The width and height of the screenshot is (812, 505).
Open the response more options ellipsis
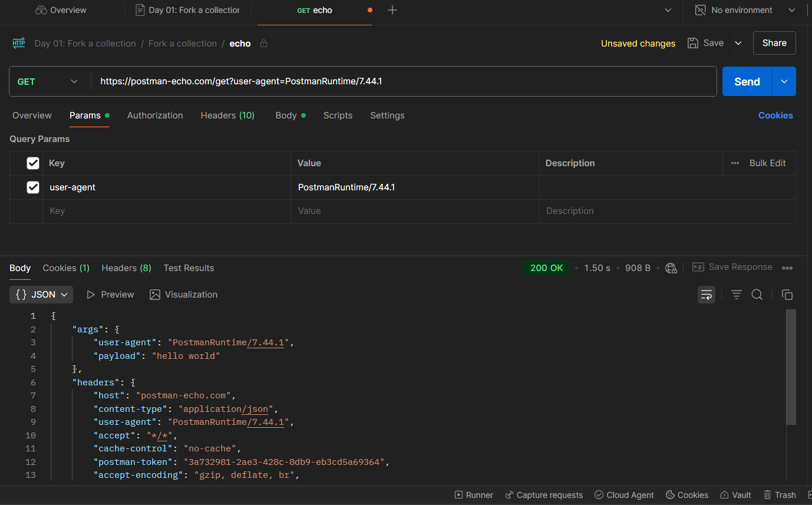point(787,268)
